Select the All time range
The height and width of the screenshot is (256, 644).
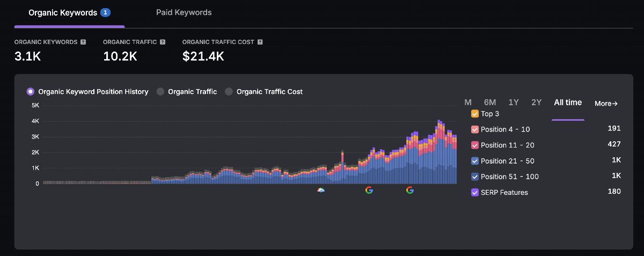[568, 103]
